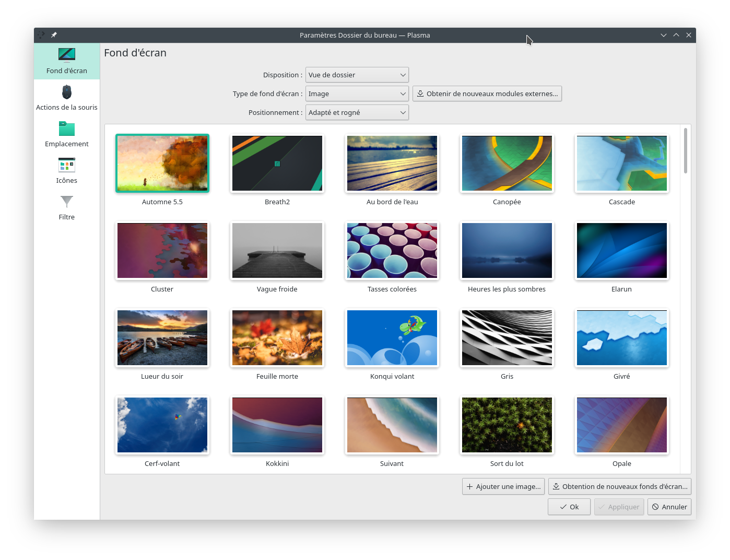Open the Filtre funnel icon
Viewport: 730px width, 560px height.
[x=67, y=202]
